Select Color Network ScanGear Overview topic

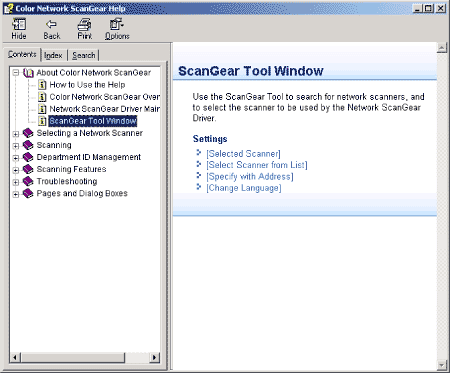pos(104,97)
